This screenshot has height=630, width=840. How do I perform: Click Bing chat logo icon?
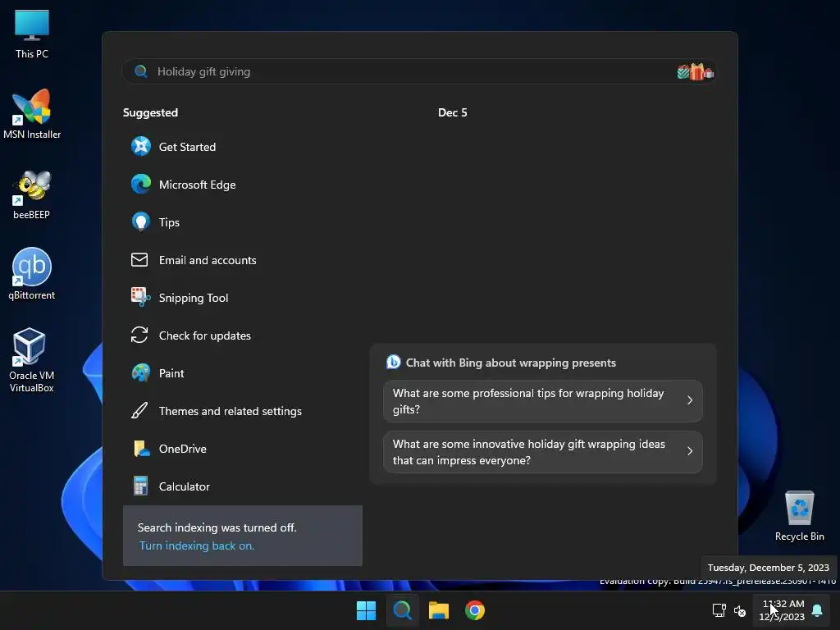coord(393,362)
